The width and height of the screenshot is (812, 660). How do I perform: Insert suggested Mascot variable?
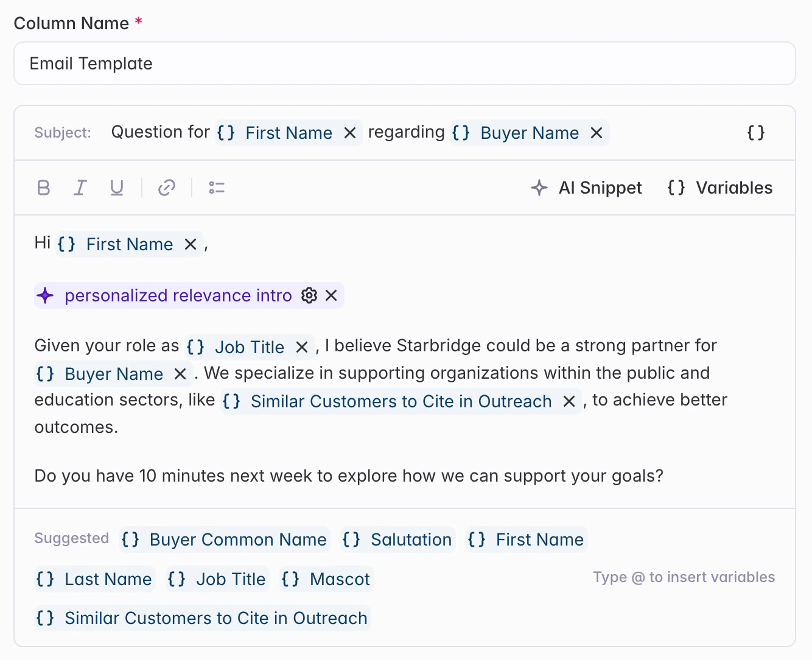tap(326, 579)
